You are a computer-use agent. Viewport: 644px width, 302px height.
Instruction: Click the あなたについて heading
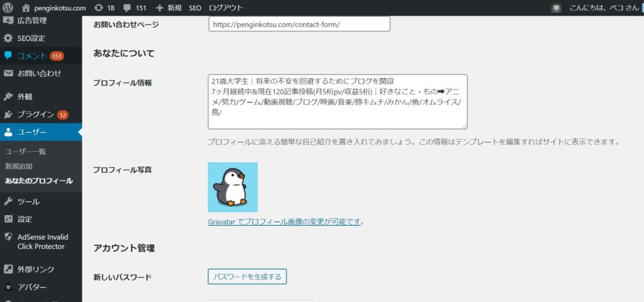tap(124, 53)
